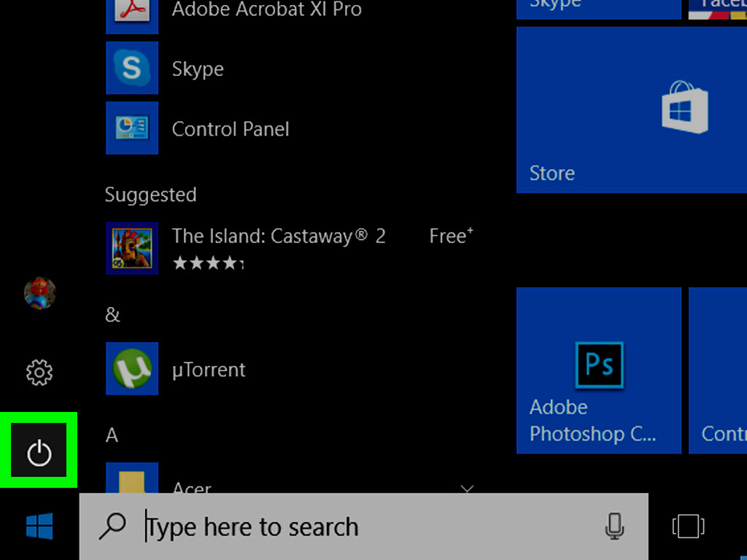Activate the Cortana microphone icon
This screenshot has width=747, height=560.
(614, 526)
